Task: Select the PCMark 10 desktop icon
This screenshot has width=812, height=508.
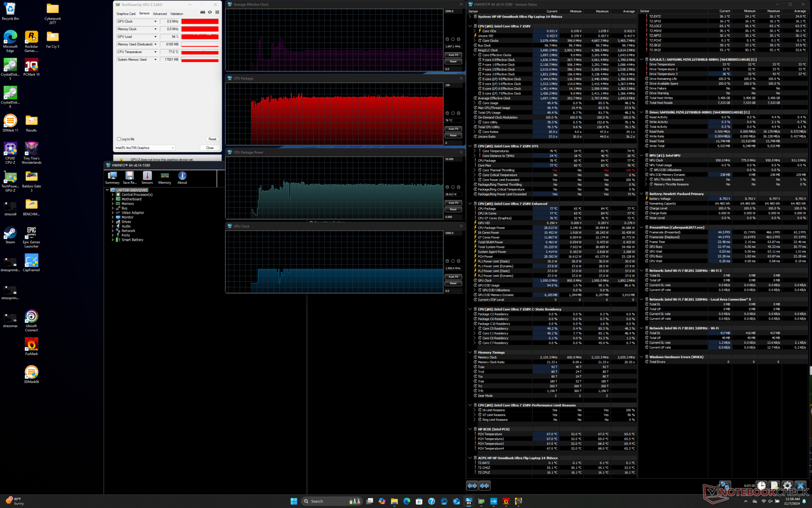Action: [x=31, y=67]
